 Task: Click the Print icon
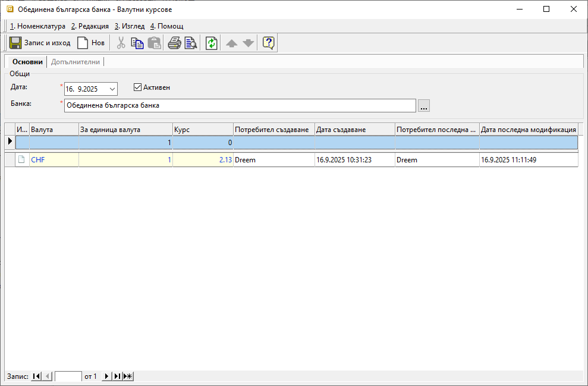pyautogui.click(x=174, y=43)
